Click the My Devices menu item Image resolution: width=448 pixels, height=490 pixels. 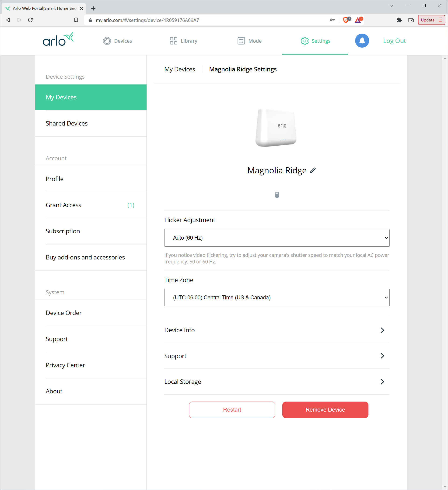click(91, 97)
